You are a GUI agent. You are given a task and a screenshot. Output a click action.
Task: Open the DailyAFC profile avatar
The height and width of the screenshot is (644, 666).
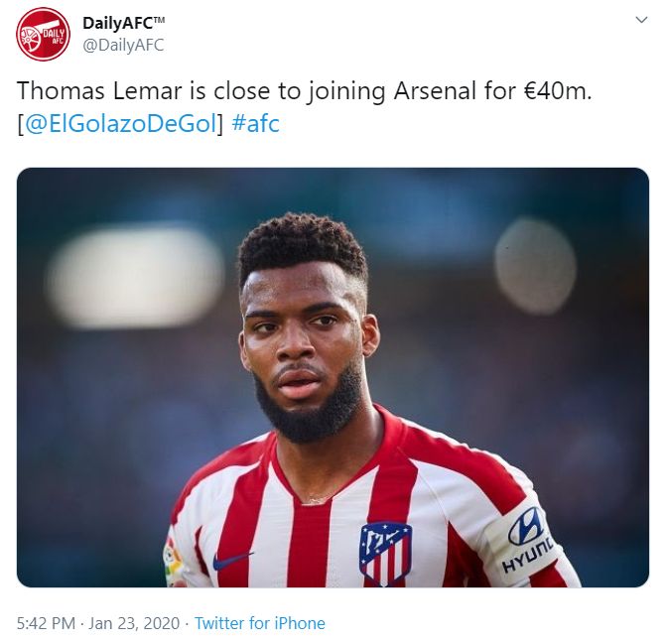(x=43, y=34)
